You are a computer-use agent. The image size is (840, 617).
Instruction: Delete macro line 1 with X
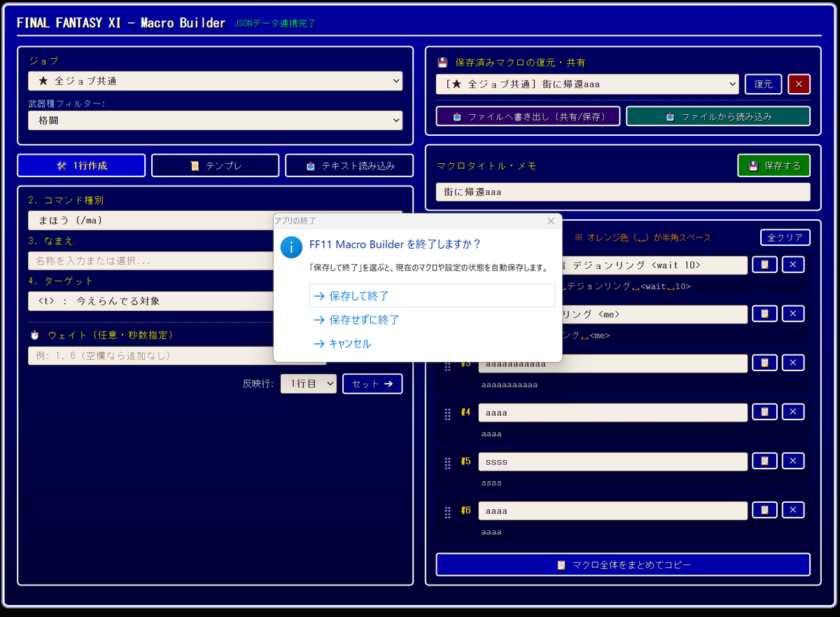click(792, 265)
